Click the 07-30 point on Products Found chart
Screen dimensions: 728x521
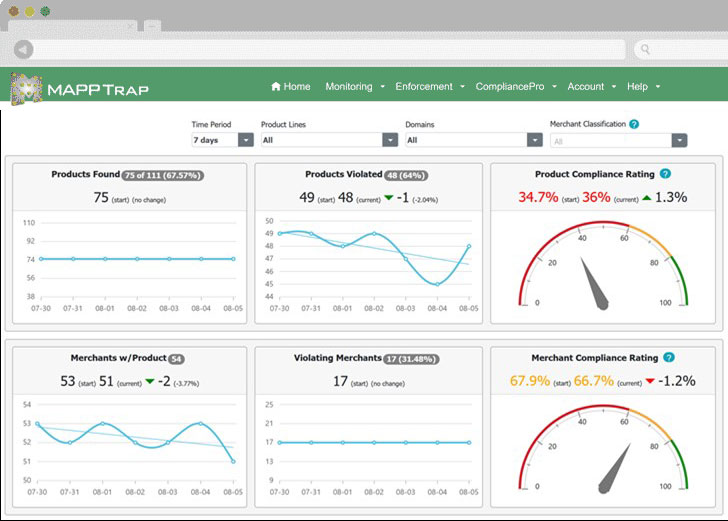(x=41, y=259)
